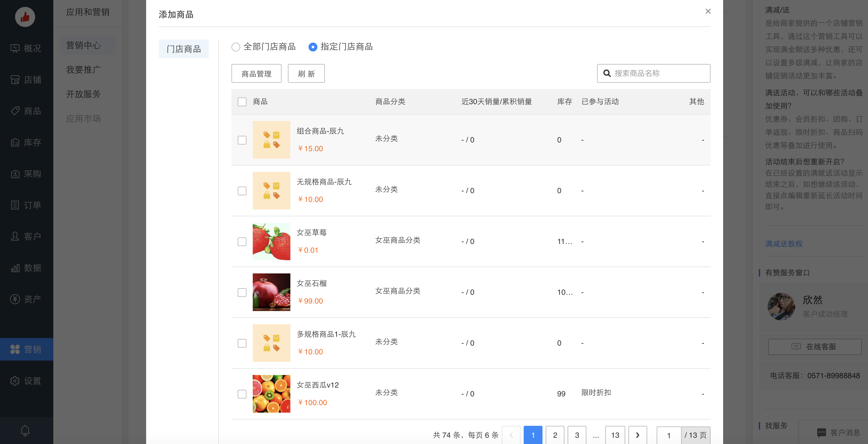Click the 多规格商品1-辰九 placeholder thumbnail

[x=271, y=343]
